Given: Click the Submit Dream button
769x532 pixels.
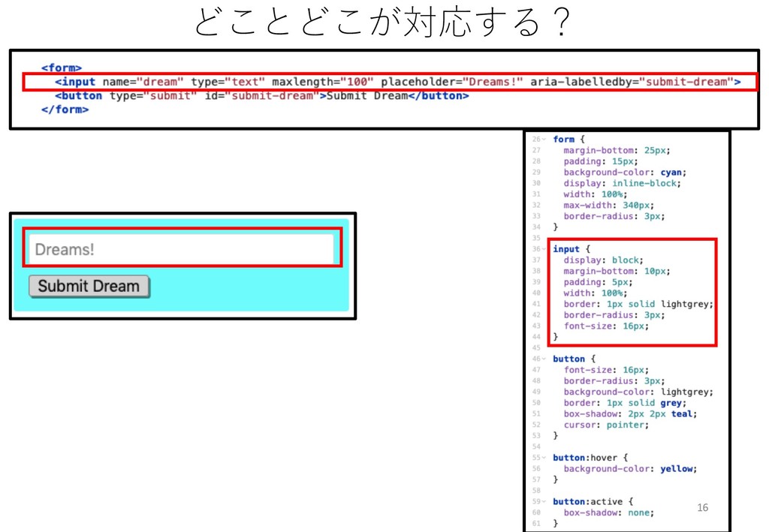Looking at the screenshot, I should coord(89,287).
